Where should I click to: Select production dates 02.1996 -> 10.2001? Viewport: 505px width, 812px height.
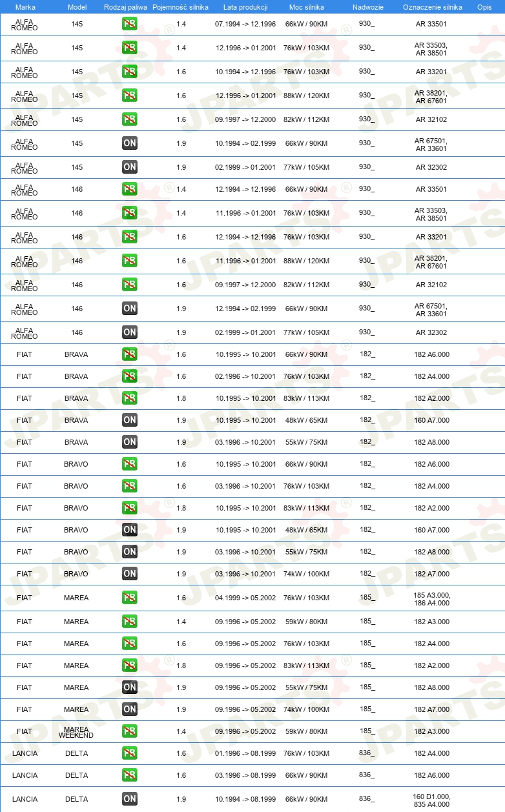coord(245,376)
